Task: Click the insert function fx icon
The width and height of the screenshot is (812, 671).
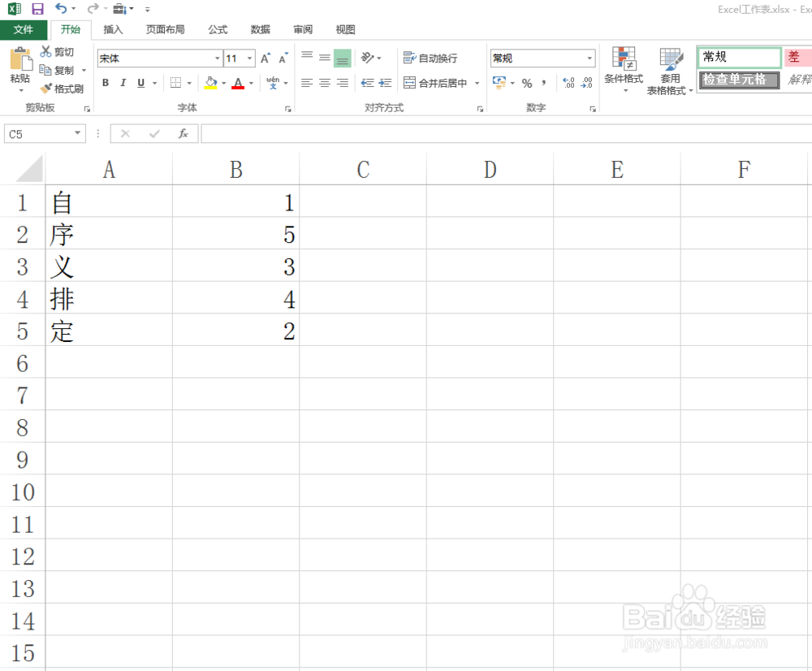Action: pyautogui.click(x=183, y=134)
